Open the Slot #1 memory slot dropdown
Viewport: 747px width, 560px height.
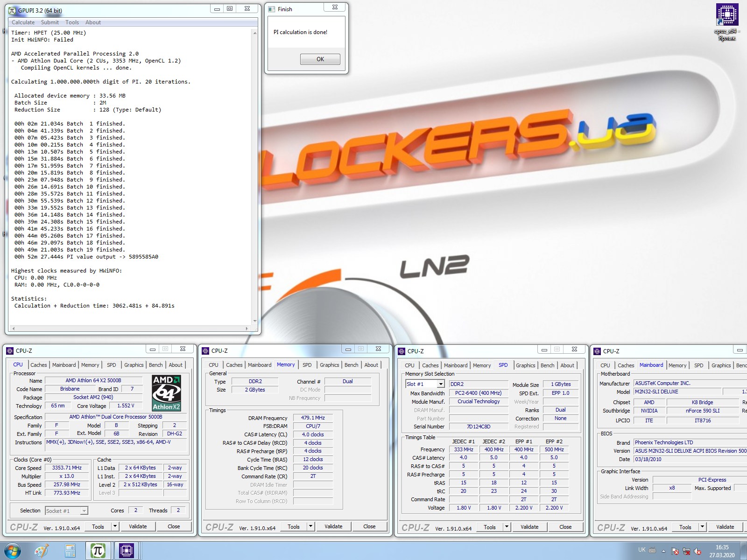(440, 384)
